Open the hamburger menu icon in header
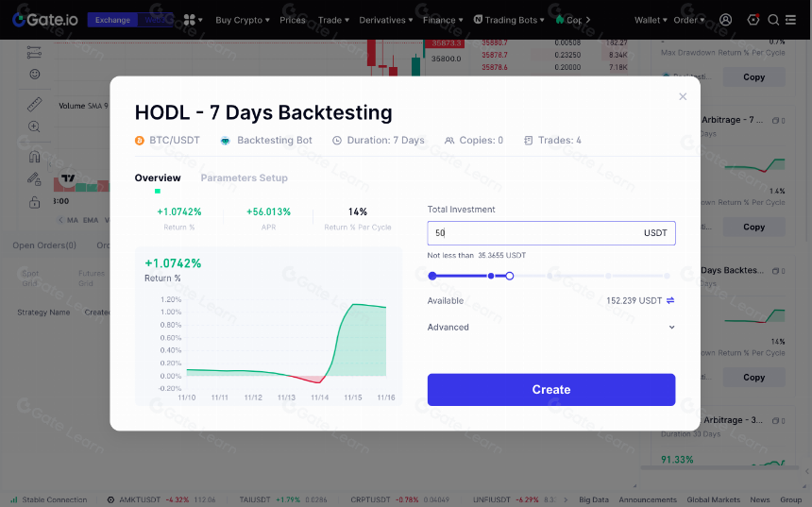The width and height of the screenshot is (812, 507). point(790,20)
